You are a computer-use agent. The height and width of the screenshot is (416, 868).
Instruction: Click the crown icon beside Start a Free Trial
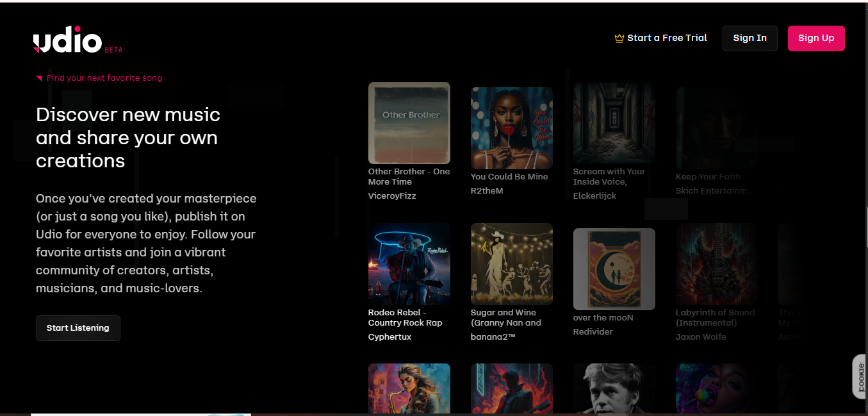coord(619,38)
